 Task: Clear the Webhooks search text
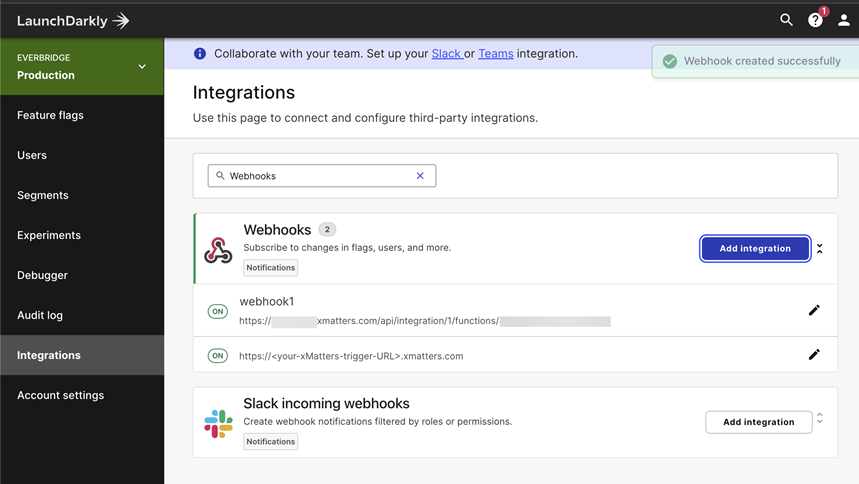point(420,176)
